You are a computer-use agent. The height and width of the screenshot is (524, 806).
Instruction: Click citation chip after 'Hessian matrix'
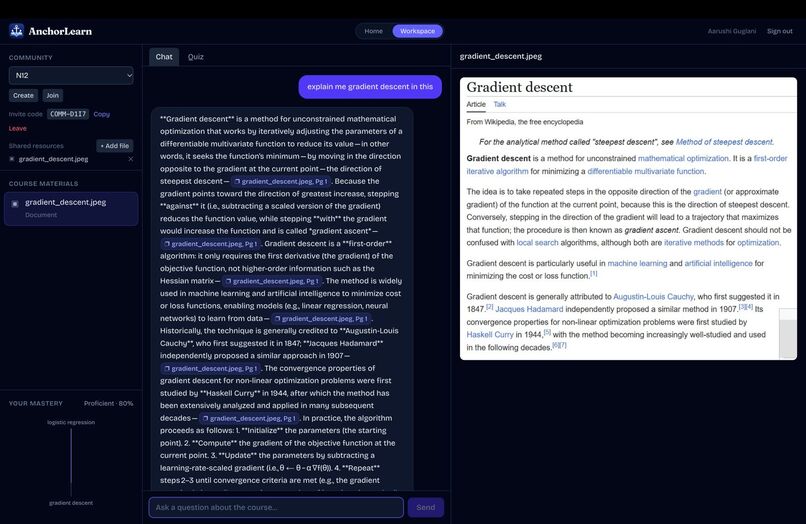pyautogui.click(x=272, y=281)
